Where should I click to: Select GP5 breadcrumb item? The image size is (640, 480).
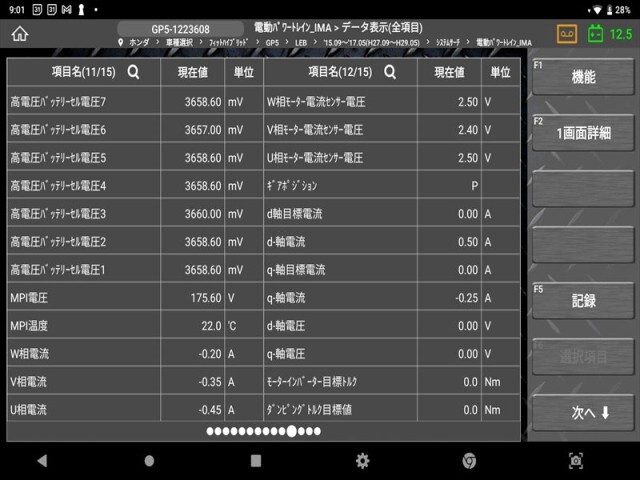(272, 42)
